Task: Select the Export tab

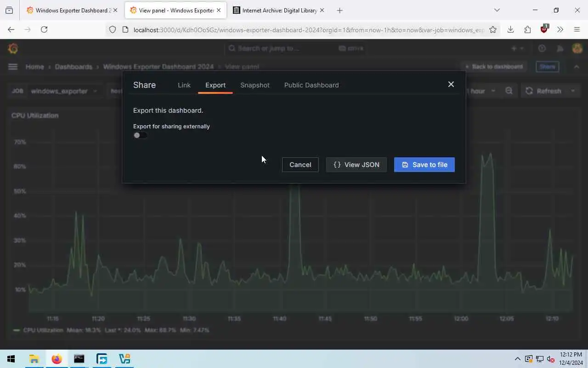Action: [215, 85]
